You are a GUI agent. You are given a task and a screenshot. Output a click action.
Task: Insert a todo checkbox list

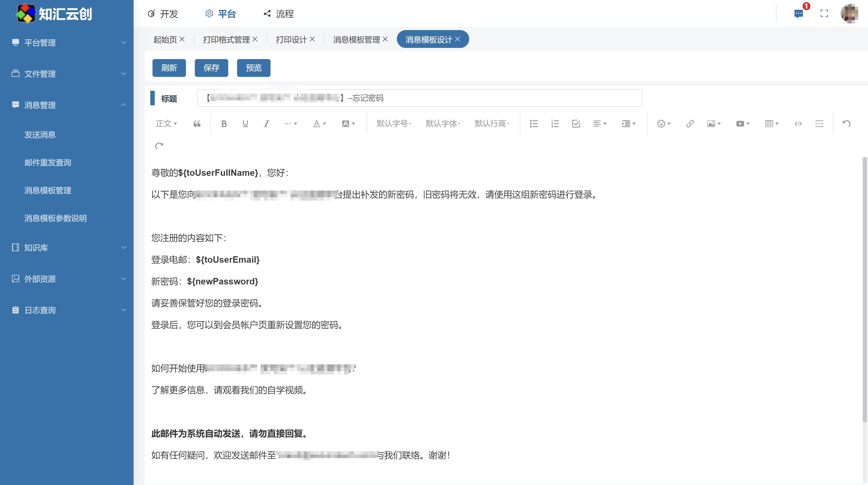576,124
